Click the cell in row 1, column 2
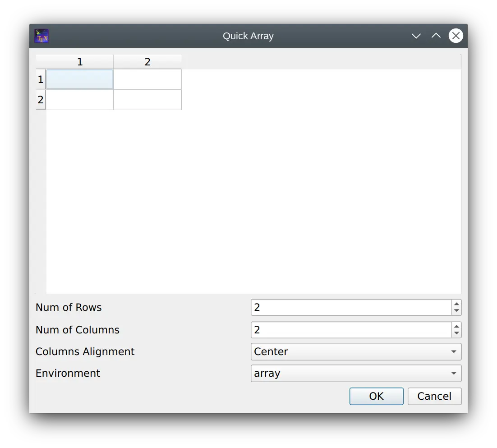Viewport: 497px width, 448px height. point(147,79)
